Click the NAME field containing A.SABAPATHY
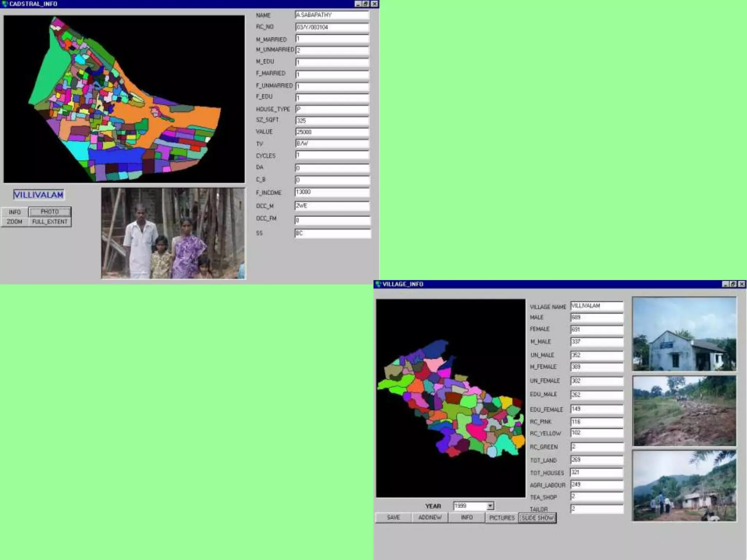This screenshot has height=560, width=747. coord(332,15)
